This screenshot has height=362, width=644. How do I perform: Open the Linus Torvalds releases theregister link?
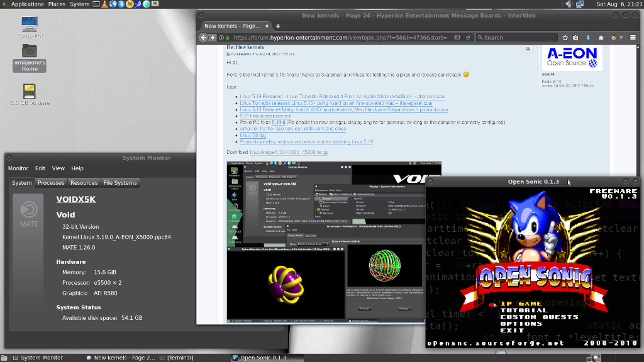pos(336,104)
